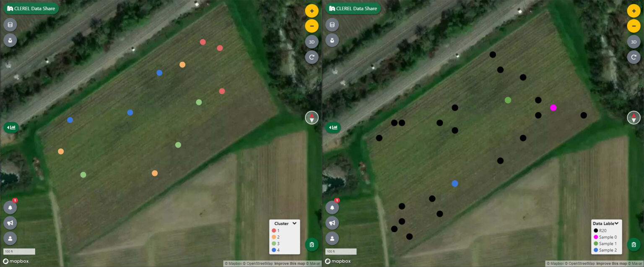Click the CLEREL Data Share button

tap(31, 8)
